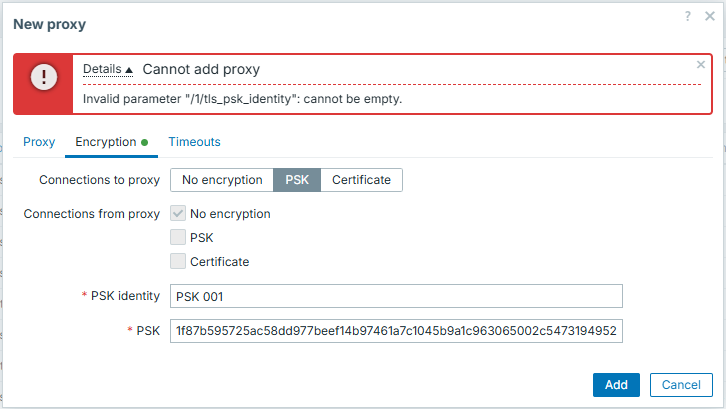This screenshot has width=726, height=409.
Task: Click the green dot on Encryption tab
Action: click(144, 142)
